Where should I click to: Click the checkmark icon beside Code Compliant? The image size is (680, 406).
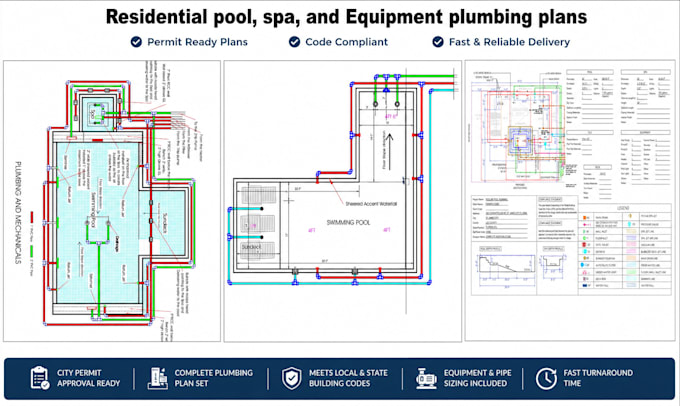pos(294,42)
